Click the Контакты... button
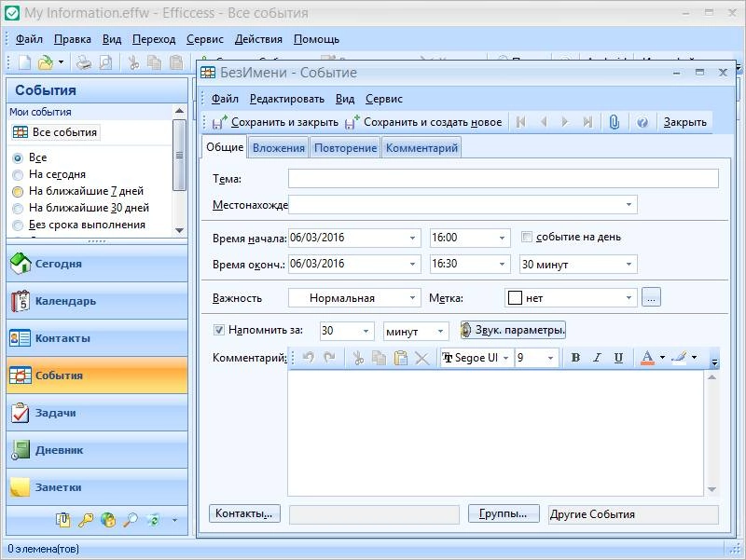 click(x=244, y=513)
